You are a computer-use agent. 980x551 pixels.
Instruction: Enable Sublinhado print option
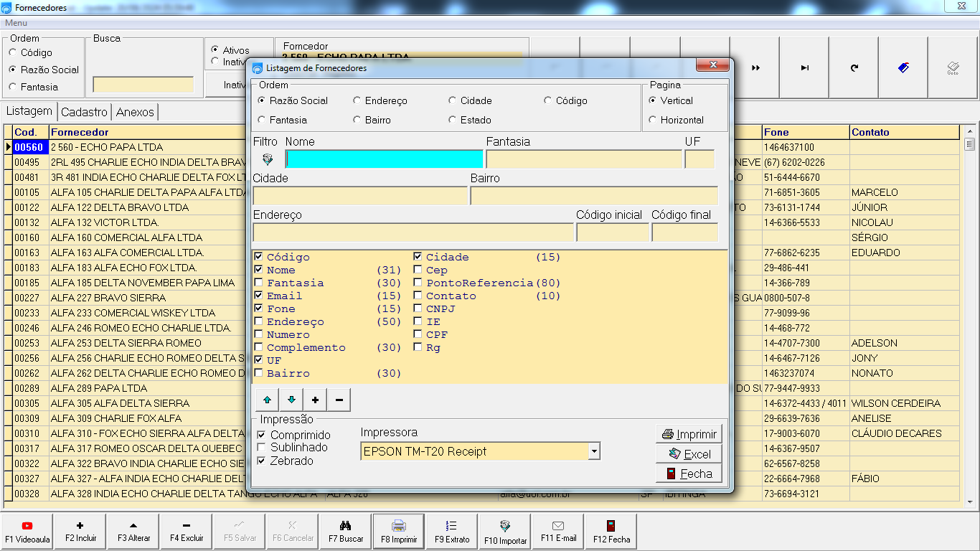262,448
